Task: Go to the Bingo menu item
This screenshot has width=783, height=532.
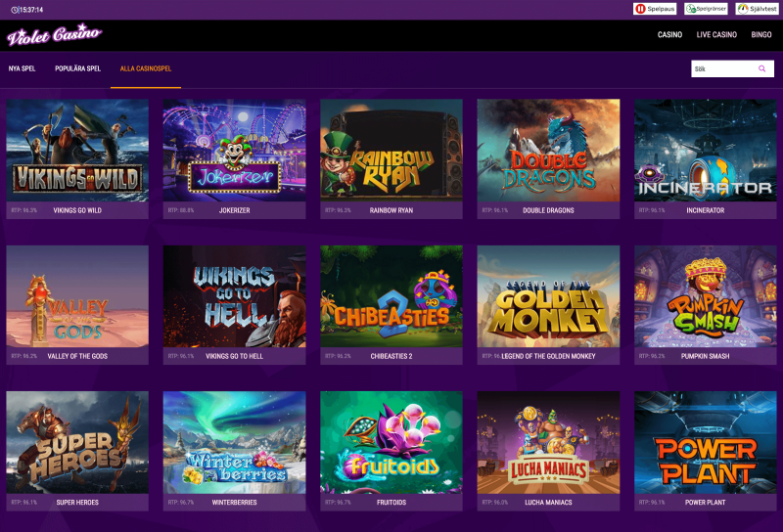Action: 761,35
